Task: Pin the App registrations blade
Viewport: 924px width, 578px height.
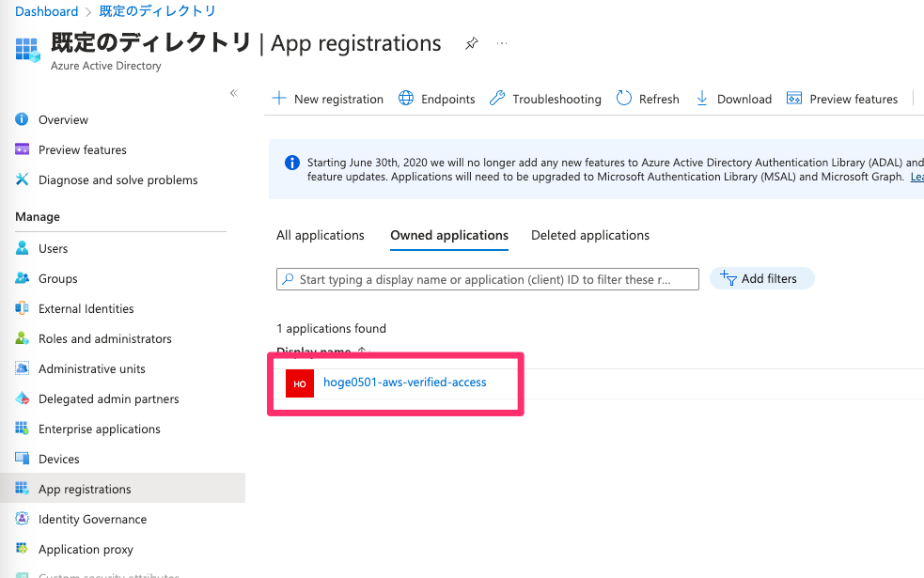Action: pyautogui.click(x=472, y=43)
